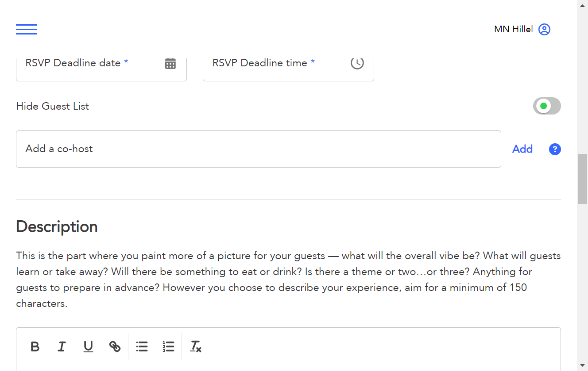588x371 pixels.
Task: Click the co-host help question mark
Action: tap(555, 149)
